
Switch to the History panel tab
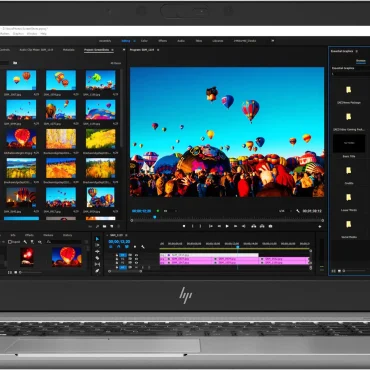coord(67,235)
